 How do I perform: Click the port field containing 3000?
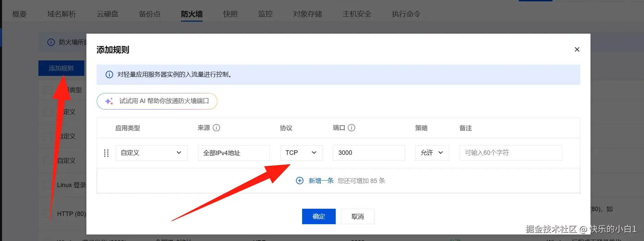[369, 153]
